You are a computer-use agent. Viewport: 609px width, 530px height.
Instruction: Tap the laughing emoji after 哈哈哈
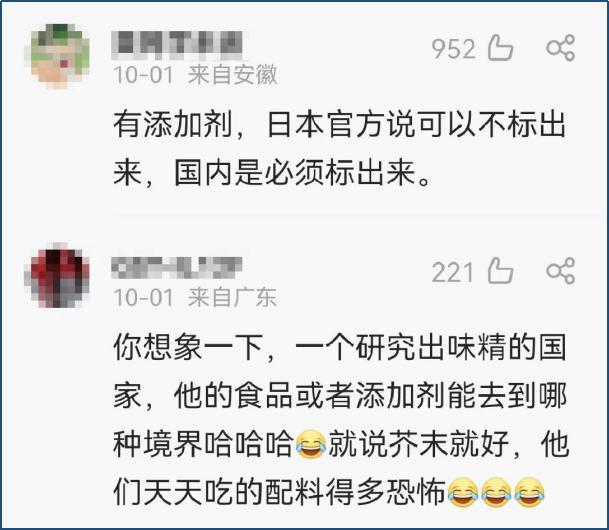tap(311, 445)
